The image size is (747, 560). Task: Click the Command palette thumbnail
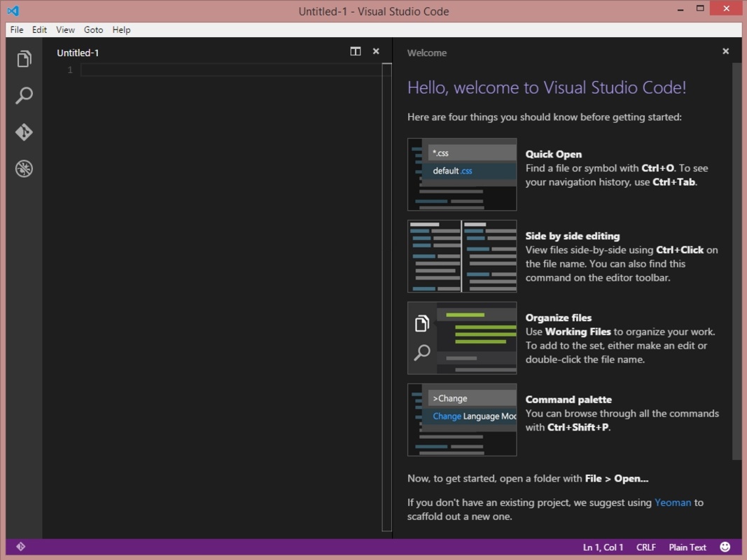[462, 419]
